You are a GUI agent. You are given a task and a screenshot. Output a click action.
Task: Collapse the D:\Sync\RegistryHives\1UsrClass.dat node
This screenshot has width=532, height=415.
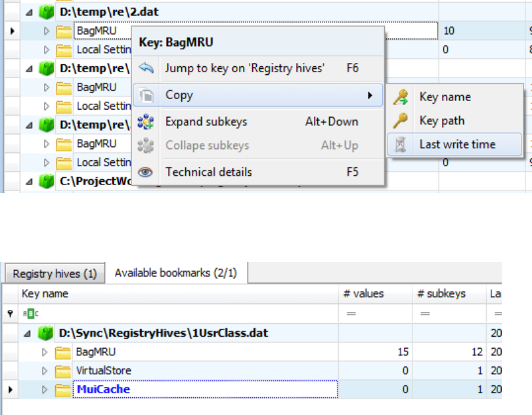tap(28, 334)
